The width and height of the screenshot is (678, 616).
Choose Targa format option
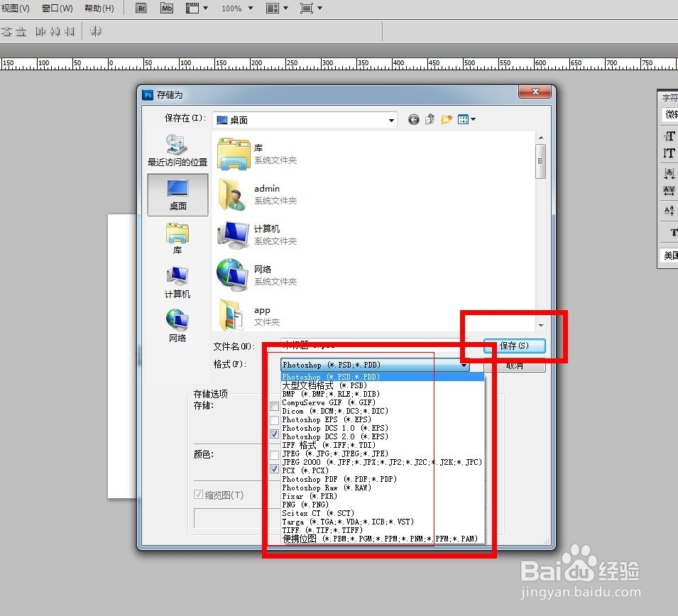(382, 522)
